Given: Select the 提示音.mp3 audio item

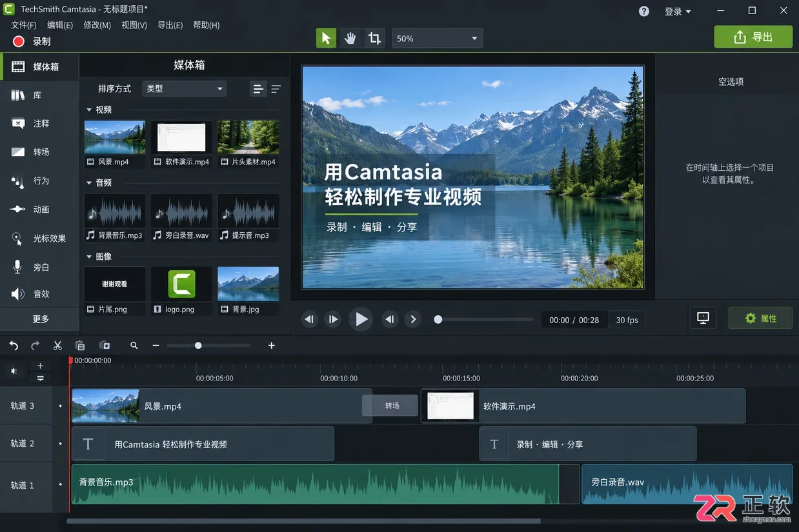Looking at the screenshot, I should 248,218.
